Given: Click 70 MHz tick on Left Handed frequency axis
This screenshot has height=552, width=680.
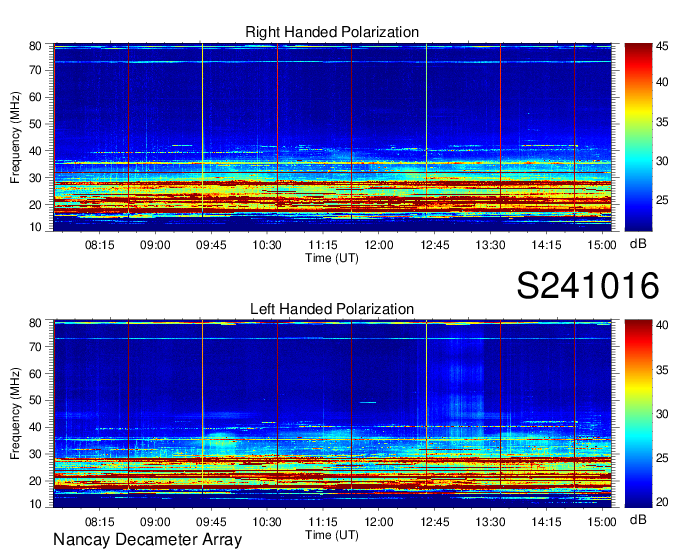Looking at the screenshot, I should (35, 347).
